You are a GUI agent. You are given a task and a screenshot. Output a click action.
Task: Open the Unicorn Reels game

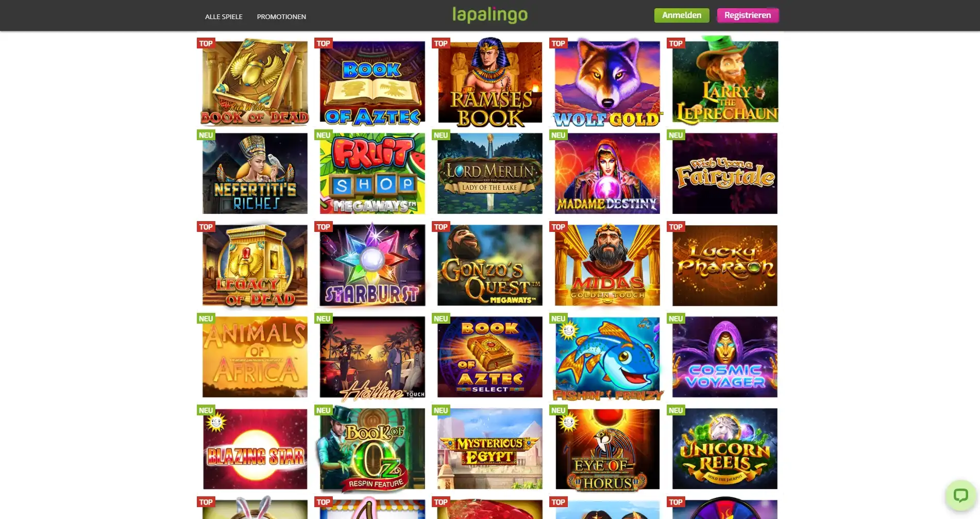[x=725, y=449]
